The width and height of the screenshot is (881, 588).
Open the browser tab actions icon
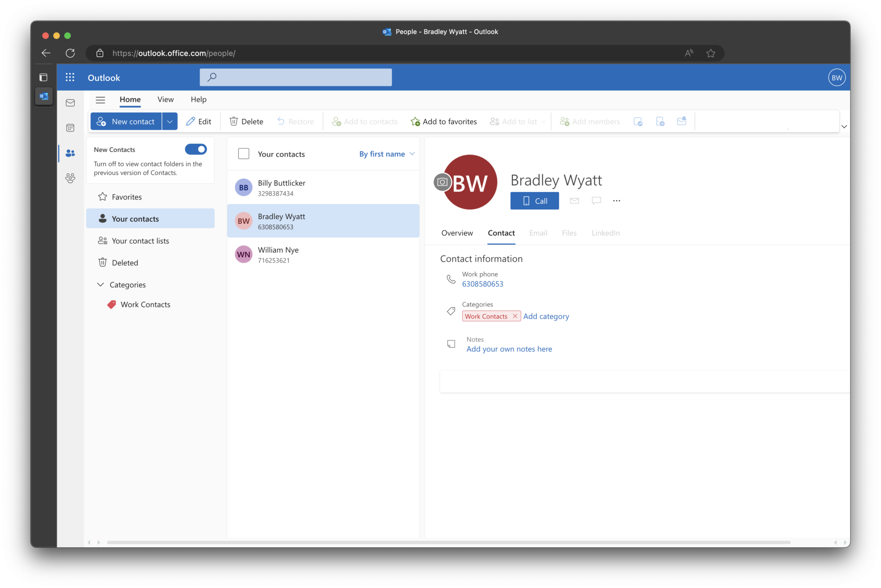(43, 77)
